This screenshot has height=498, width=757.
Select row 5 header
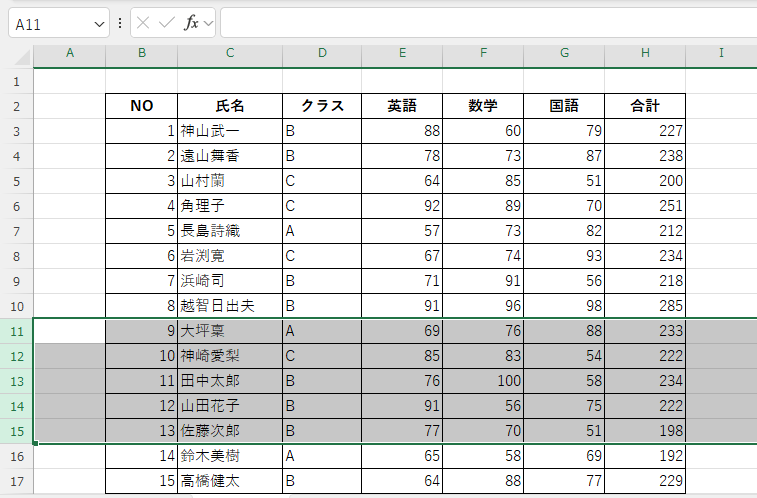click(16, 181)
